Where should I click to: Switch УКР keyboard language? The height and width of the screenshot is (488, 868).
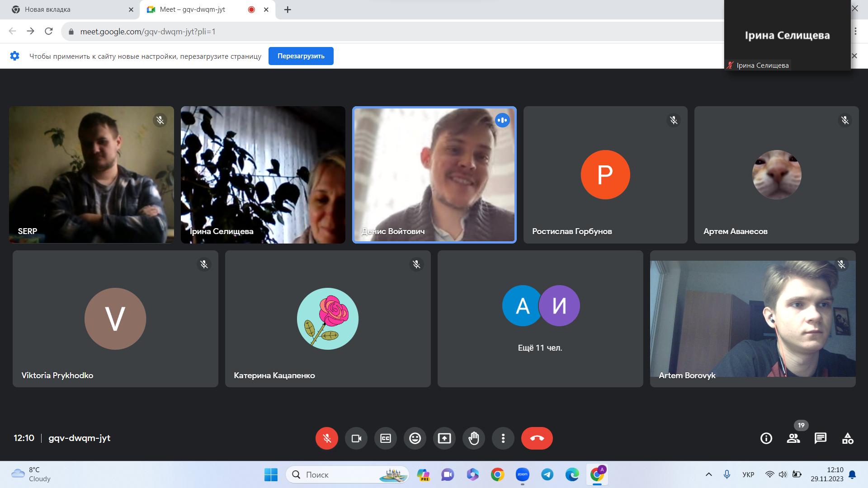point(748,474)
